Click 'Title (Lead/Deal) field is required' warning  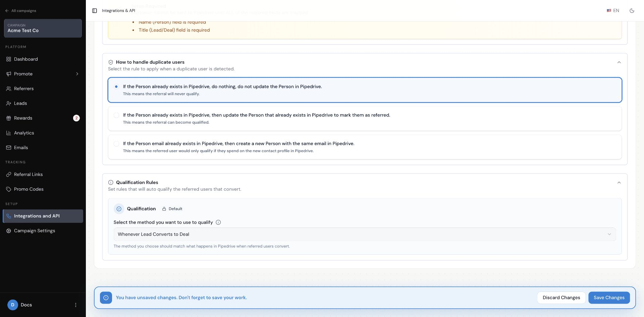(x=174, y=30)
